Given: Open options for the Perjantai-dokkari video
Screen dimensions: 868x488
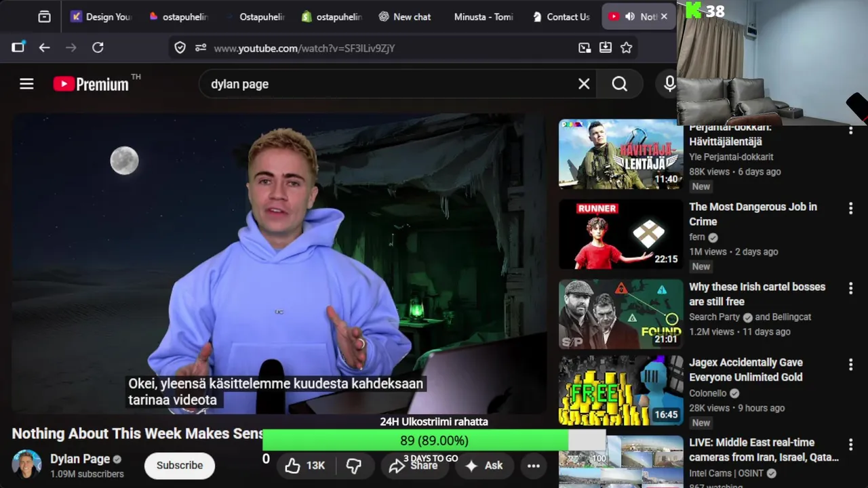Looking at the screenshot, I should pyautogui.click(x=850, y=130).
